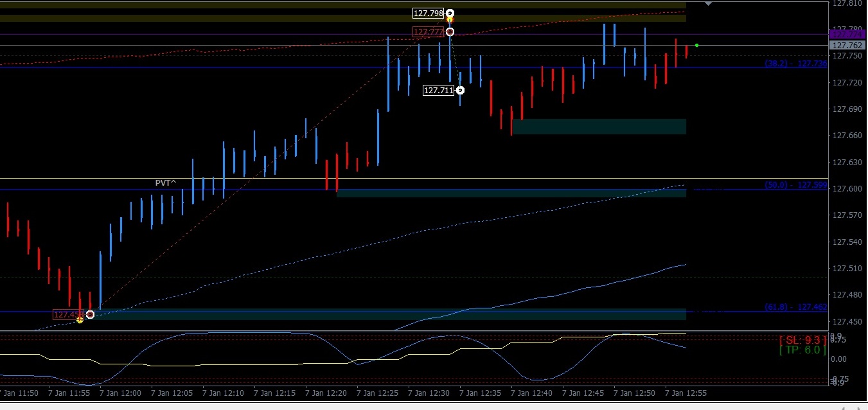The height and width of the screenshot is (410, 868).
Task: Click the white marker circle beside 127.711
Action: [460, 91]
